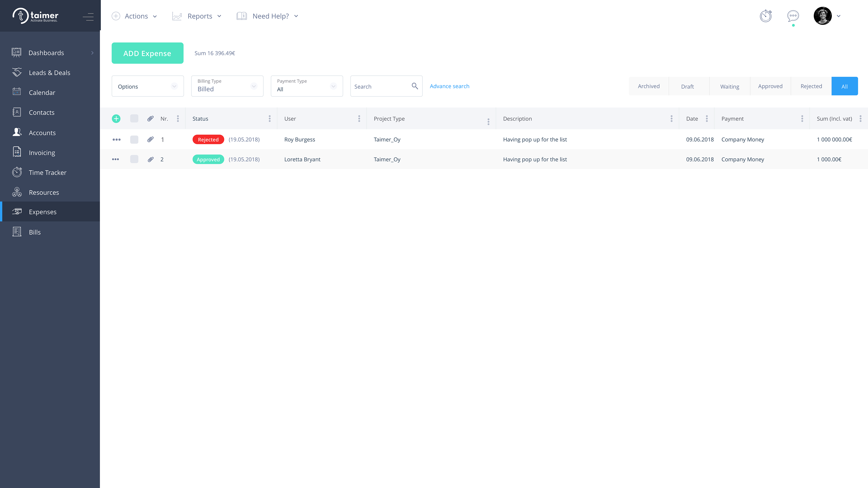Open the chat messages bubble icon
The image size is (868, 488).
(x=793, y=16)
